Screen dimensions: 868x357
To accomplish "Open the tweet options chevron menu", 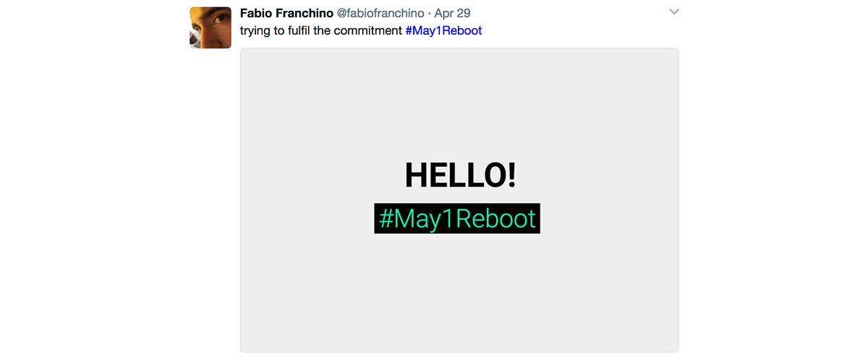I will tap(674, 12).
